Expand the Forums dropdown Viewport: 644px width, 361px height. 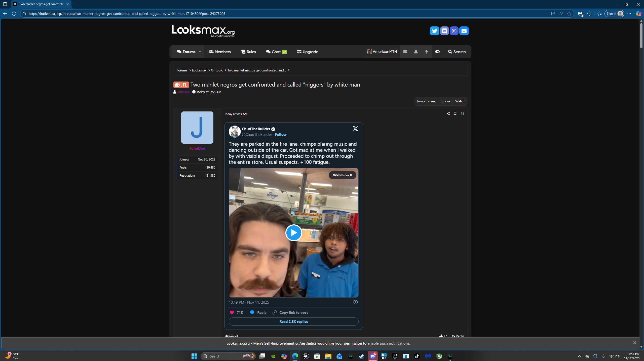200,52
